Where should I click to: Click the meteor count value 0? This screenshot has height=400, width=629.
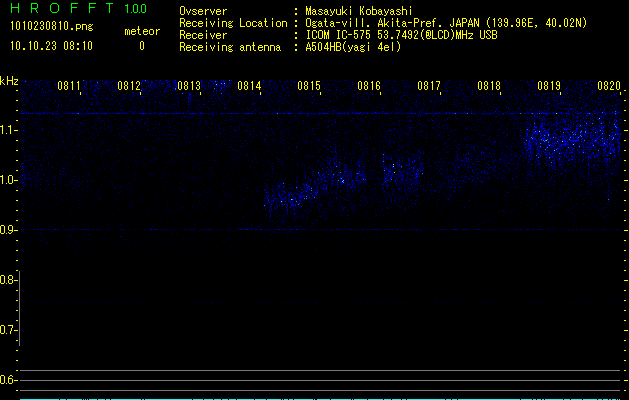pyautogui.click(x=142, y=46)
